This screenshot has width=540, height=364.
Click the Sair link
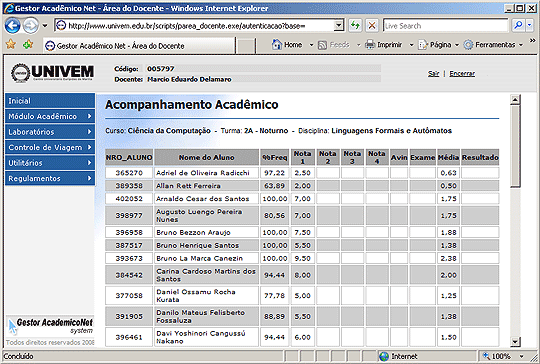click(433, 73)
